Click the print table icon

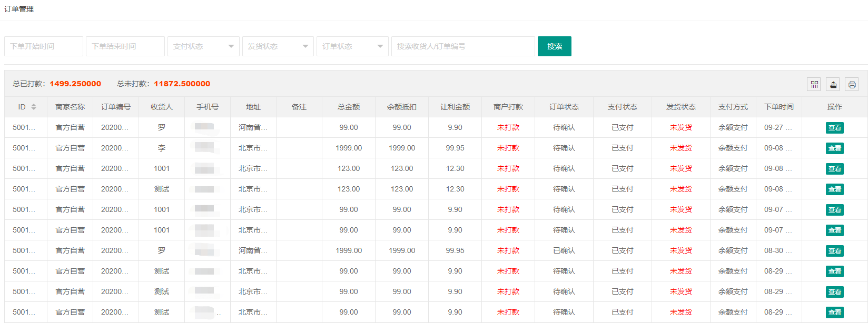pos(852,84)
